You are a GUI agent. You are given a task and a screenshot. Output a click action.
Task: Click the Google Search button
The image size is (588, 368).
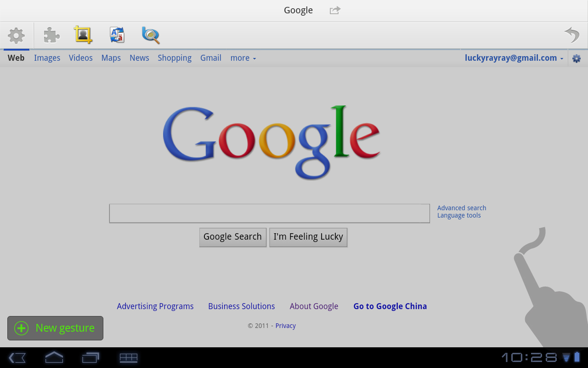pyautogui.click(x=232, y=237)
